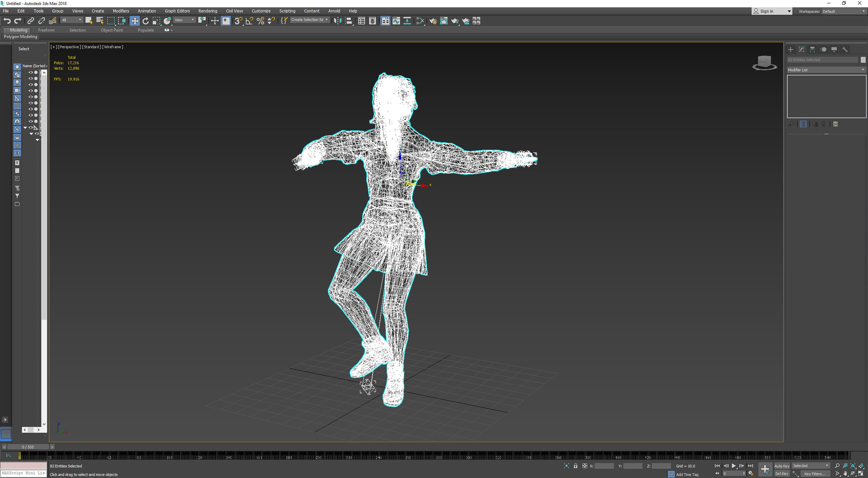
Task: Open the Curve Editor from toolbar
Action: (x=396, y=21)
